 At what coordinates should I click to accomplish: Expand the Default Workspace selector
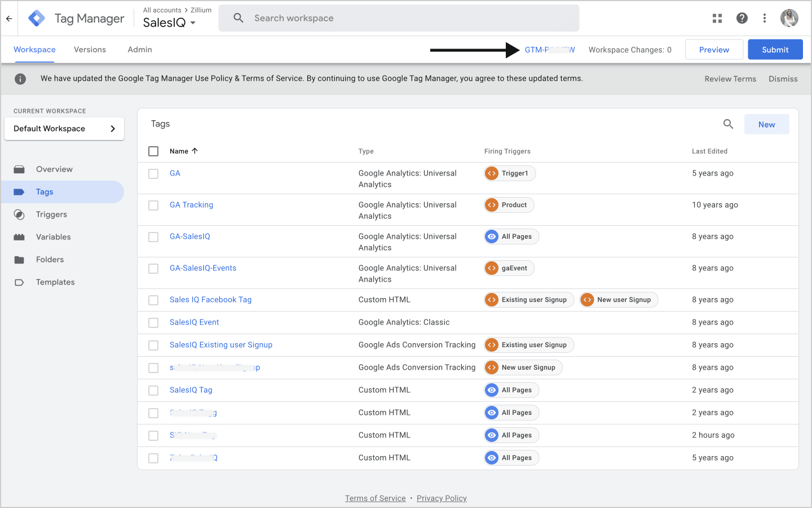click(64, 129)
